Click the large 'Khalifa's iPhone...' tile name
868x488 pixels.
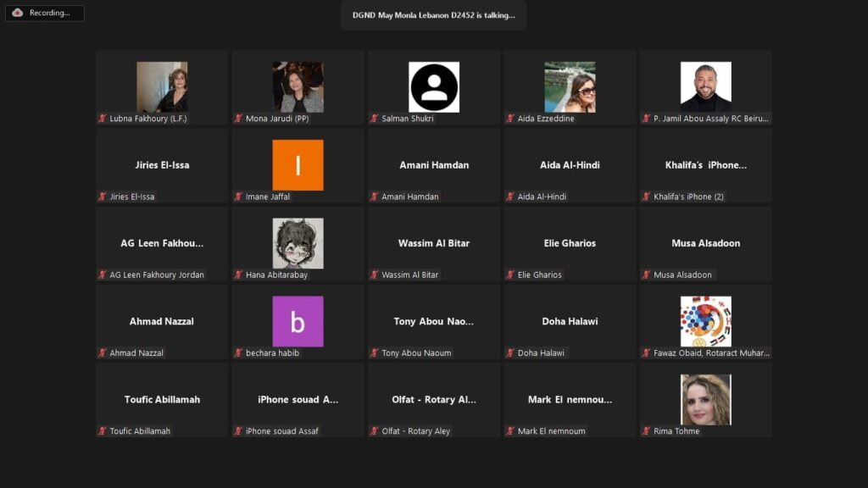[706, 165]
